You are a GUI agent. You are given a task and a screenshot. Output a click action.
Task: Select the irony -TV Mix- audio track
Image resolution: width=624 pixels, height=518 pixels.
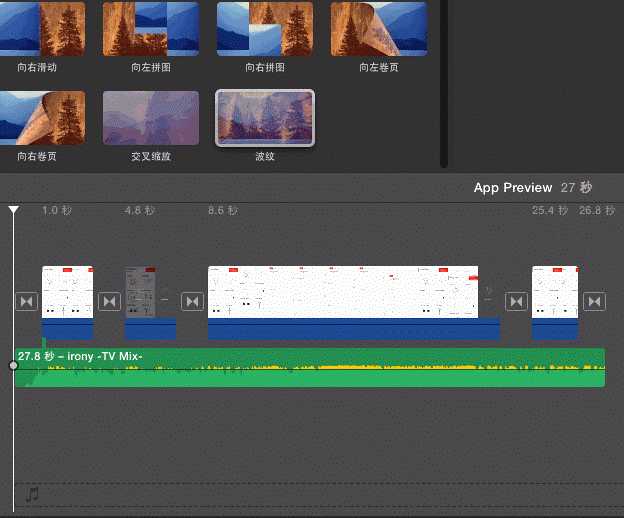310,368
